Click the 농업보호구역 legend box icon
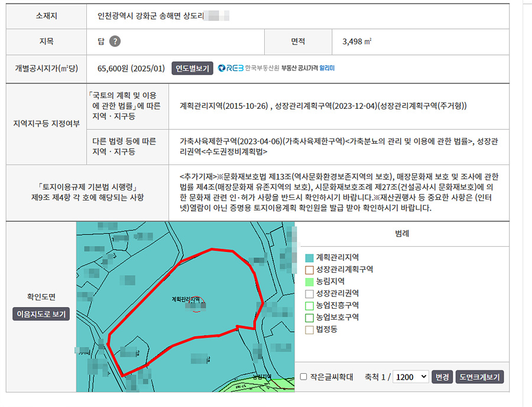532x407 pixels. (x=309, y=318)
